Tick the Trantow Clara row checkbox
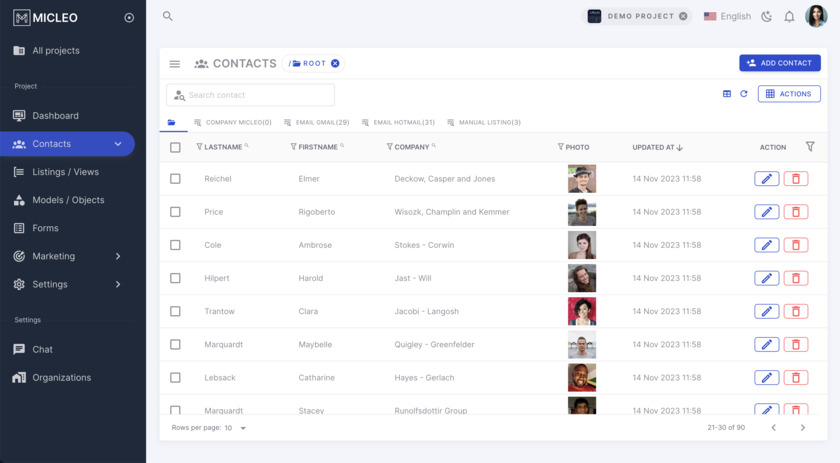The height and width of the screenshot is (463, 840). [x=175, y=311]
